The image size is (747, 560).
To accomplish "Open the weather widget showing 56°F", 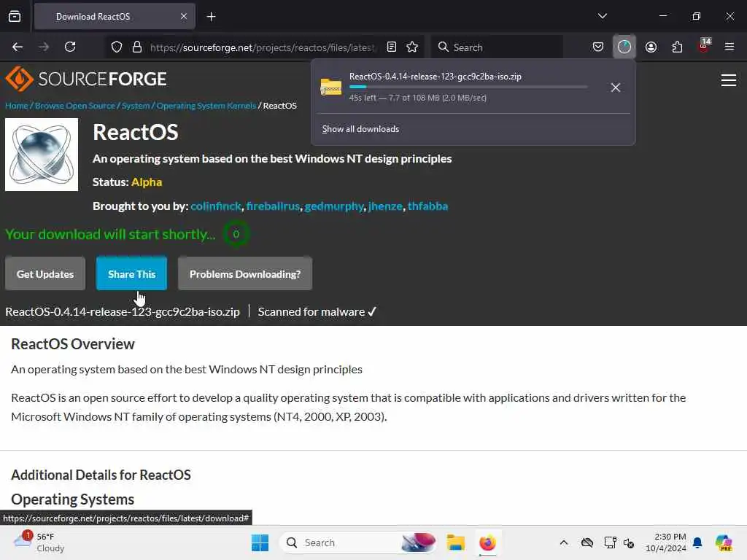I will [x=39, y=542].
